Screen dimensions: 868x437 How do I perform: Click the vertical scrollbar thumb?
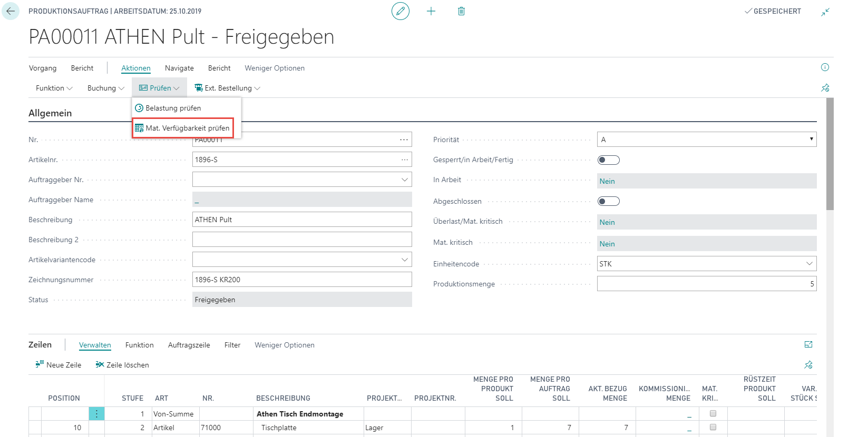coord(830,154)
